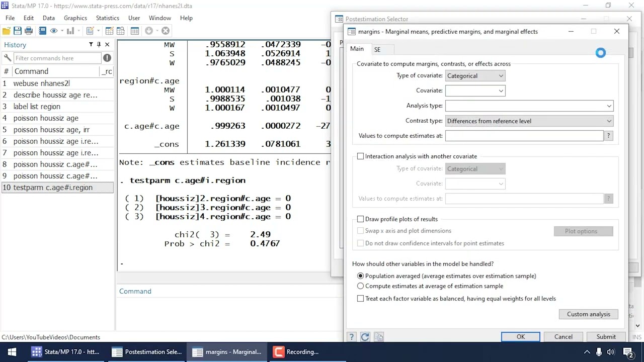Click the Save floppy disk icon
Image resolution: width=644 pixels, height=362 pixels.
click(x=17, y=31)
